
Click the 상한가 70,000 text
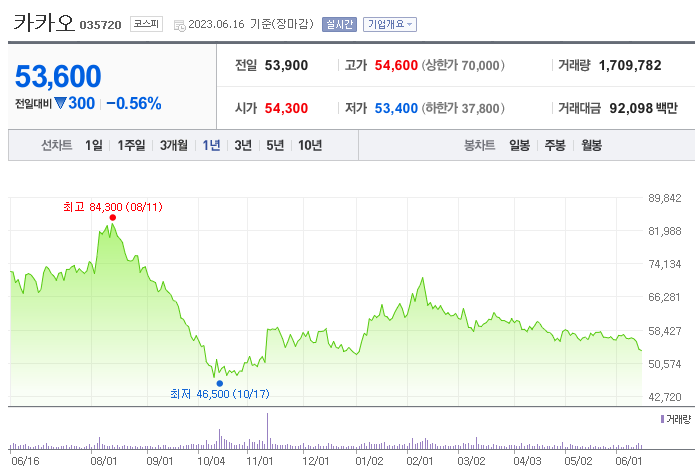pos(463,66)
